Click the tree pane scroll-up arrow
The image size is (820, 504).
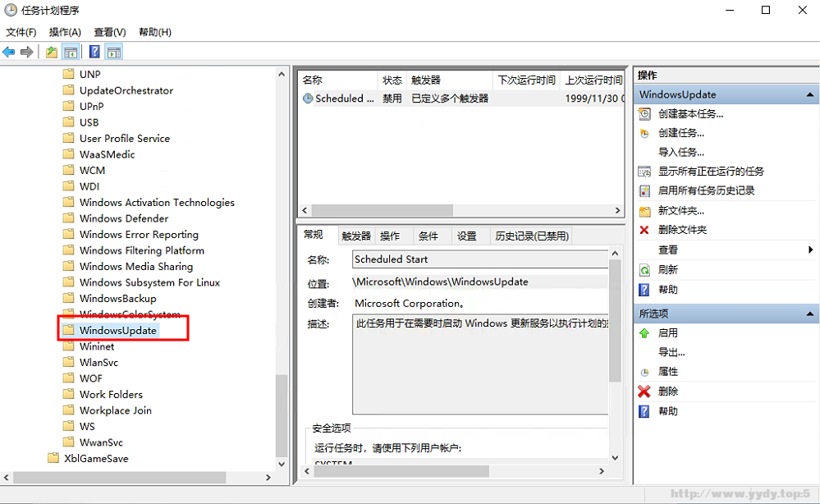(x=282, y=74)
